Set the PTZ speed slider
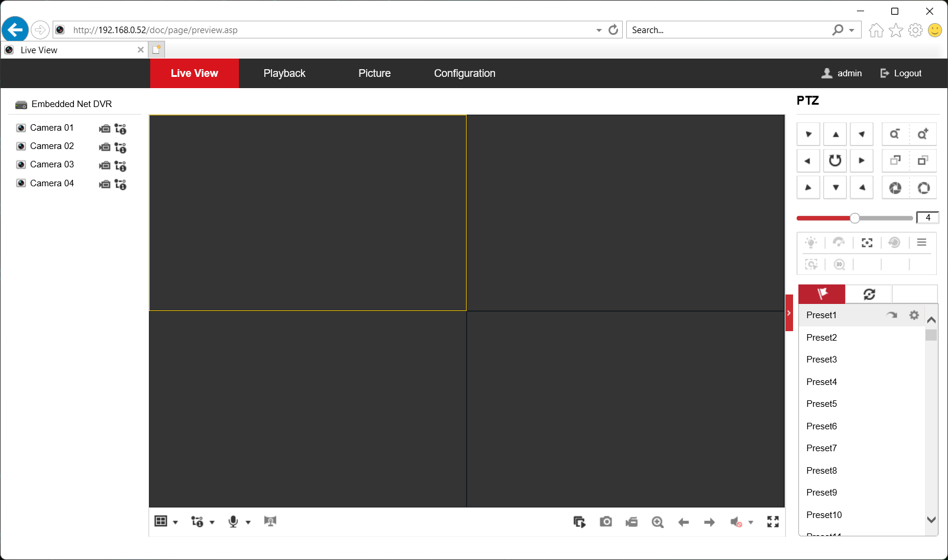 [855, 218]
